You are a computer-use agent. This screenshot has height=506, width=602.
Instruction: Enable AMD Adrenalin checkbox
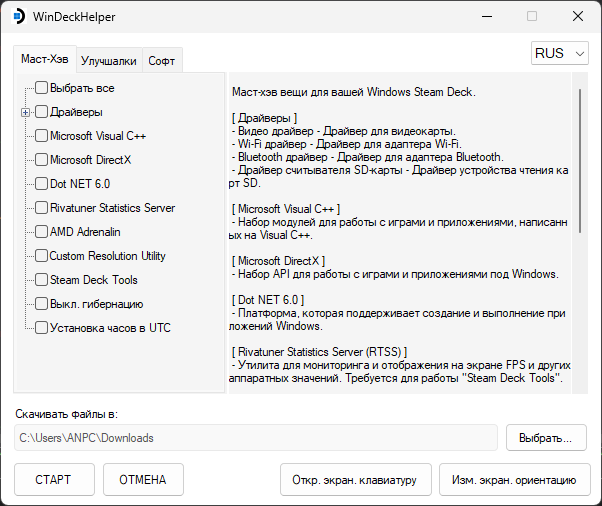41,232
